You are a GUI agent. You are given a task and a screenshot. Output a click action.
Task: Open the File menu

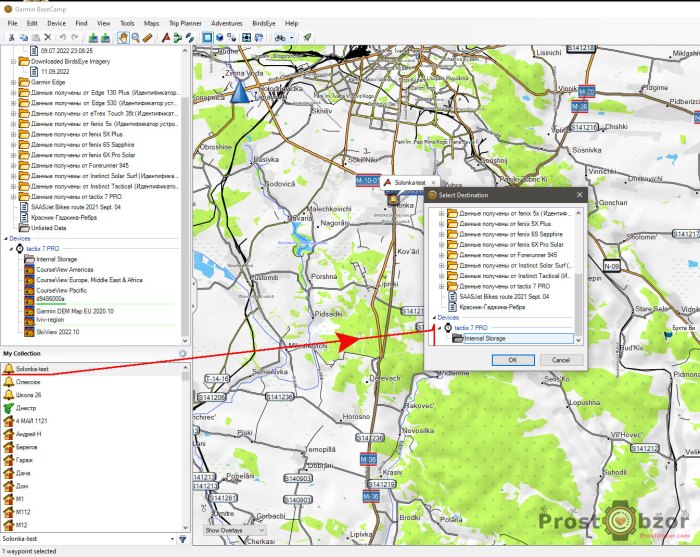(12, 23)
